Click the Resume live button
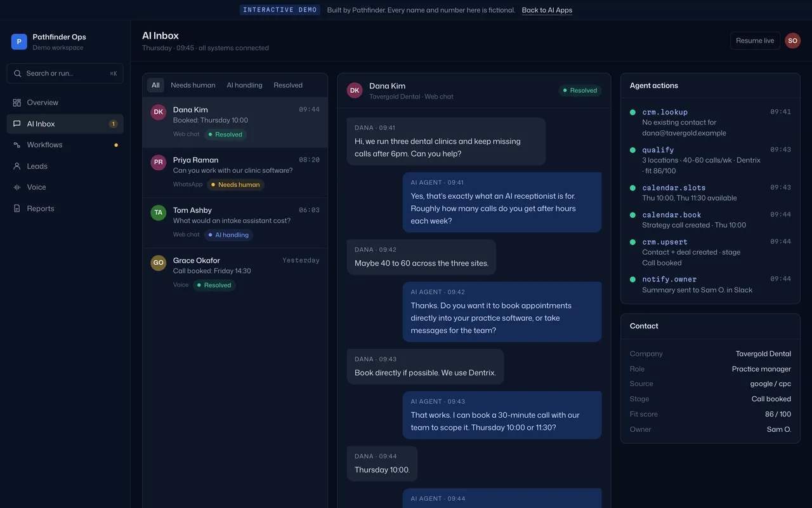Screen dimensions: 812x508 point(755,41)
